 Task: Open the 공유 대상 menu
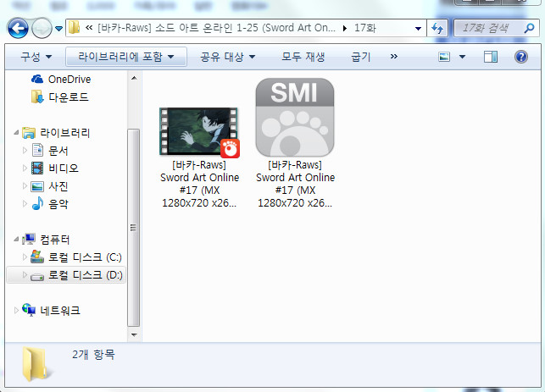click(x=228, y=57)
